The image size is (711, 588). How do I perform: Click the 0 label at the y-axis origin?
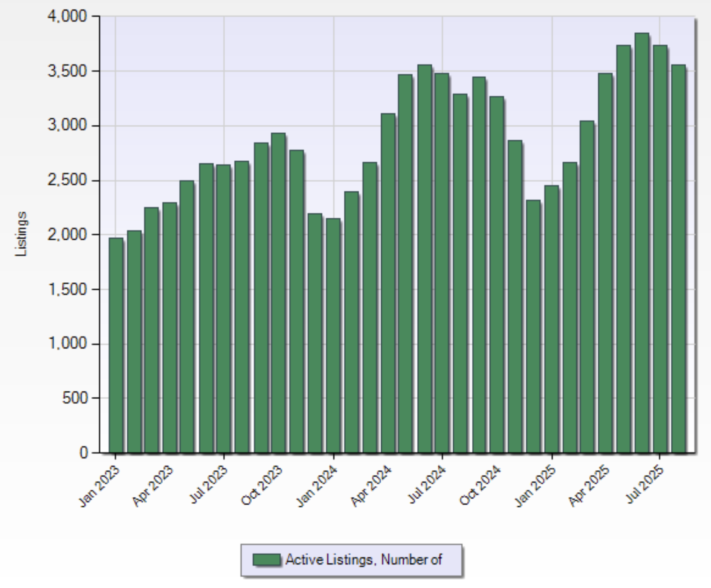pos(84,453)
